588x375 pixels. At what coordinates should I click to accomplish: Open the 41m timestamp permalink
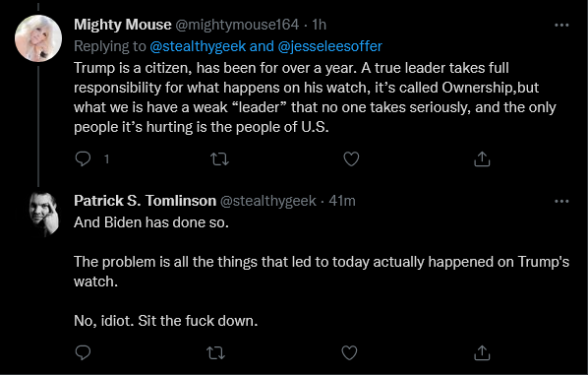(342, 201)
